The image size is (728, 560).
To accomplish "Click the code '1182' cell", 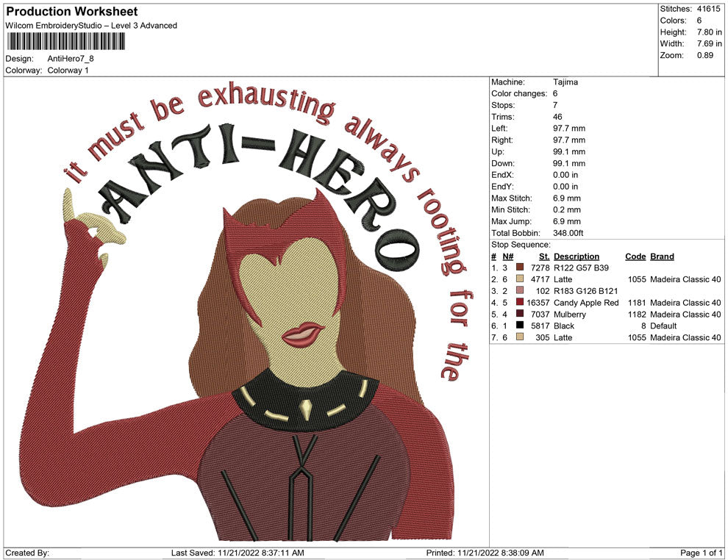I will [637, 314].
